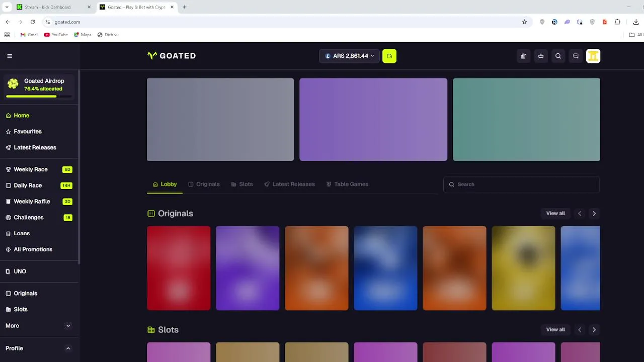Open the Goated Airdrop allocation card
The width and height of the screenshot is (644, 362).
[x=39, y=87]
